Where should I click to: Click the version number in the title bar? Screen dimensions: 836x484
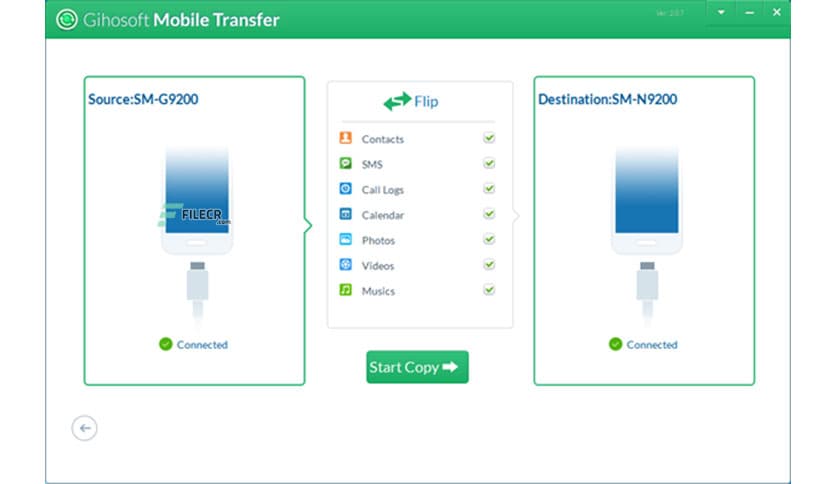click(670, 13)
